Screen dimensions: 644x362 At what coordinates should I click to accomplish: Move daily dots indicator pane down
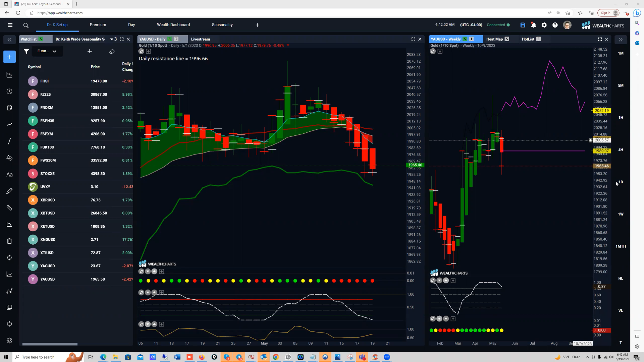click(x=148, y=271)
